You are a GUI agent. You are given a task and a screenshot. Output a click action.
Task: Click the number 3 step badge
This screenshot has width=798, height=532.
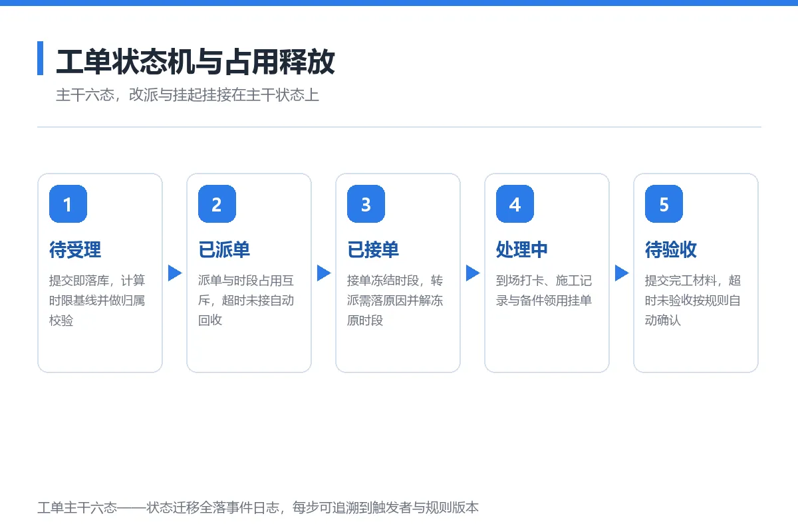point(366,204)
